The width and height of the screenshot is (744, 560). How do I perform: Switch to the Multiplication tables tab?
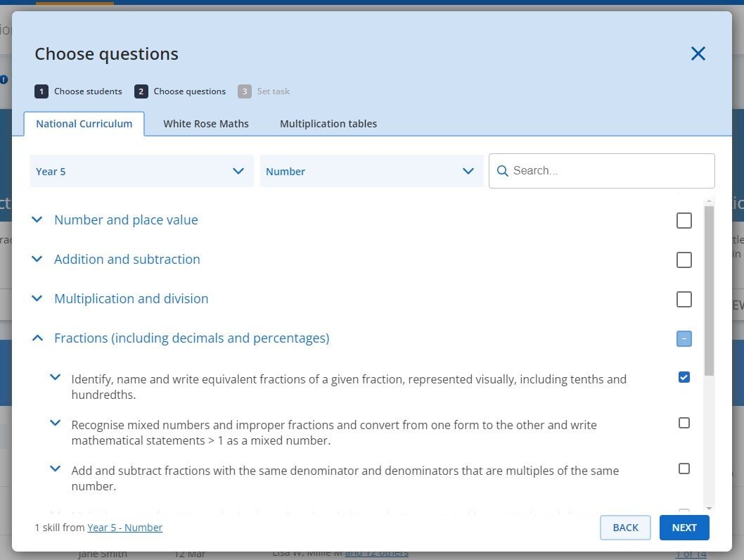point(328,124)
